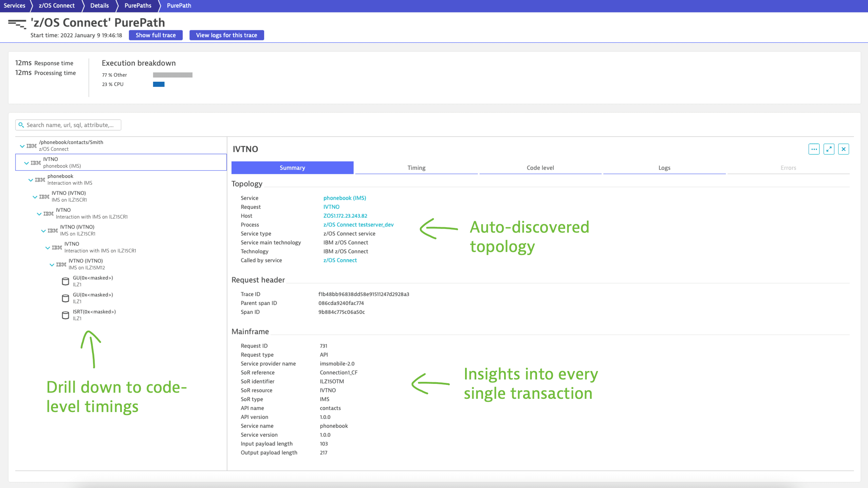Click the Show full trace button
The height and width of the screenshot is (488, 868).
155,35
